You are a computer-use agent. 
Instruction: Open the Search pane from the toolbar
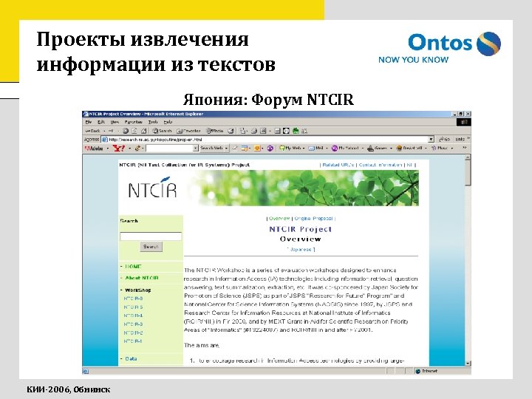coord(162,131)
